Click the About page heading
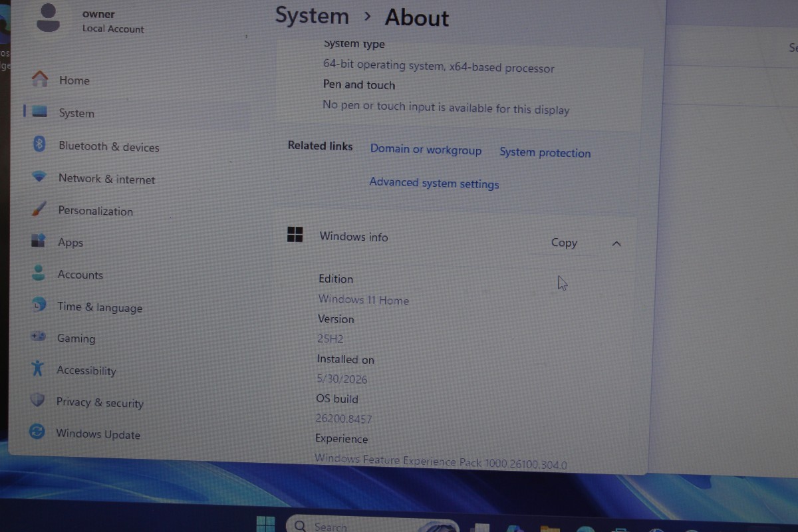Screen dimensions: 798x532 [417, 18]
